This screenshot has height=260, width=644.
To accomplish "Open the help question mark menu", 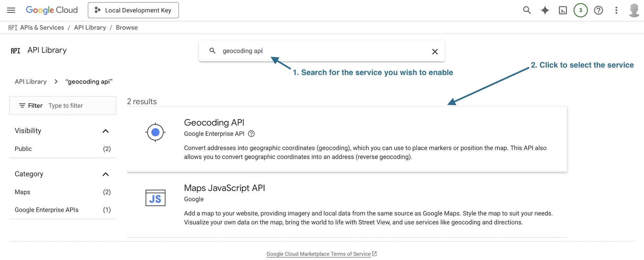I will point(598,10).
